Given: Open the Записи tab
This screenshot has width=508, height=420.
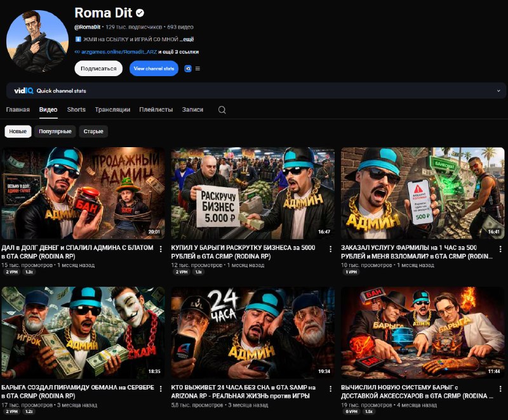Looking at the screenshot, I should 192,110.
